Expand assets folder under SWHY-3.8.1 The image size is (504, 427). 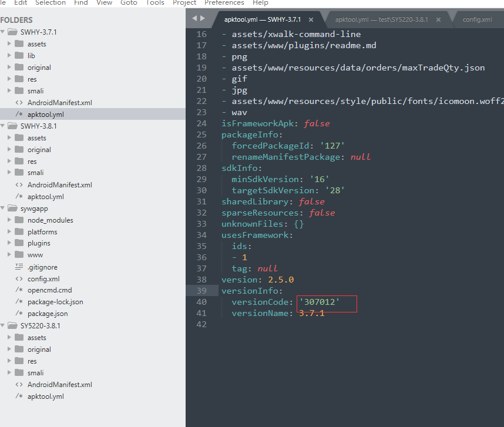(9, 137)
